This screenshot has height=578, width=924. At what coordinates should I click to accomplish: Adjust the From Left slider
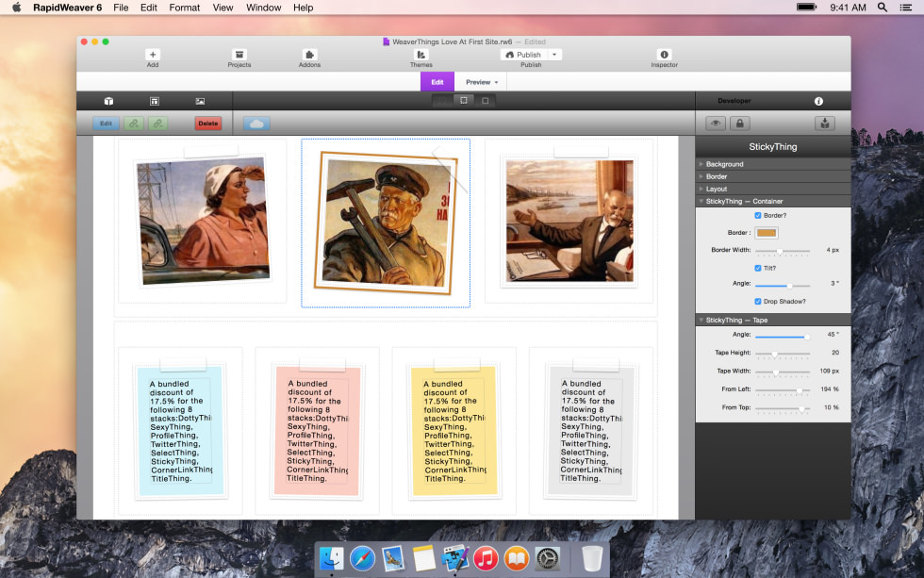[783, 390]
